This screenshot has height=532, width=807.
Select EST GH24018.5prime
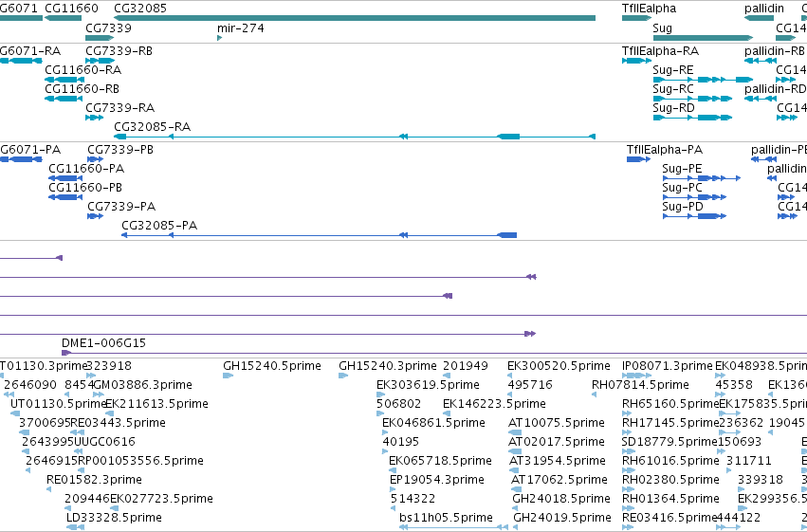(x=561, y=500)
